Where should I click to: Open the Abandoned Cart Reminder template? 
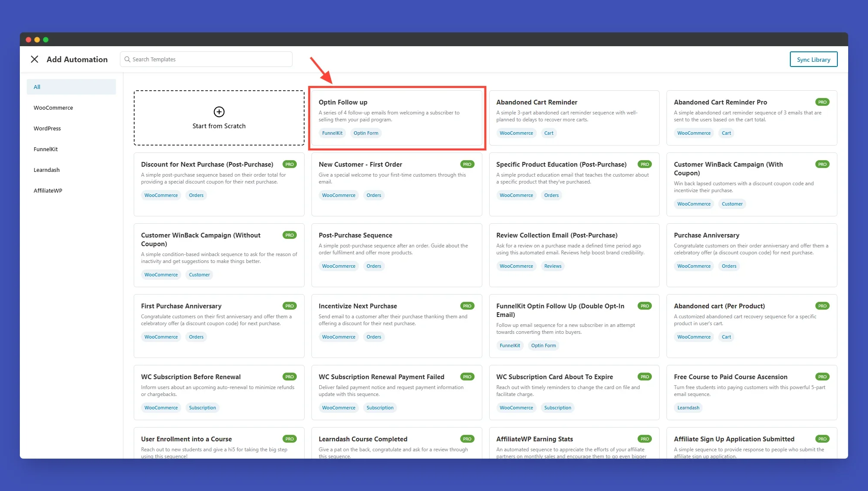coord(574,118)
